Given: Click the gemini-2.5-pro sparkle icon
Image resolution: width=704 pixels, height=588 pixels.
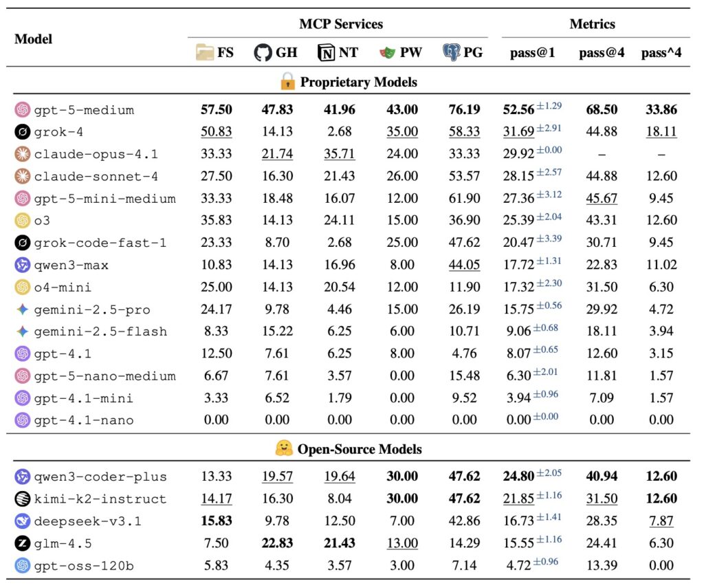Looking at the screenshot, I should 23,309.
